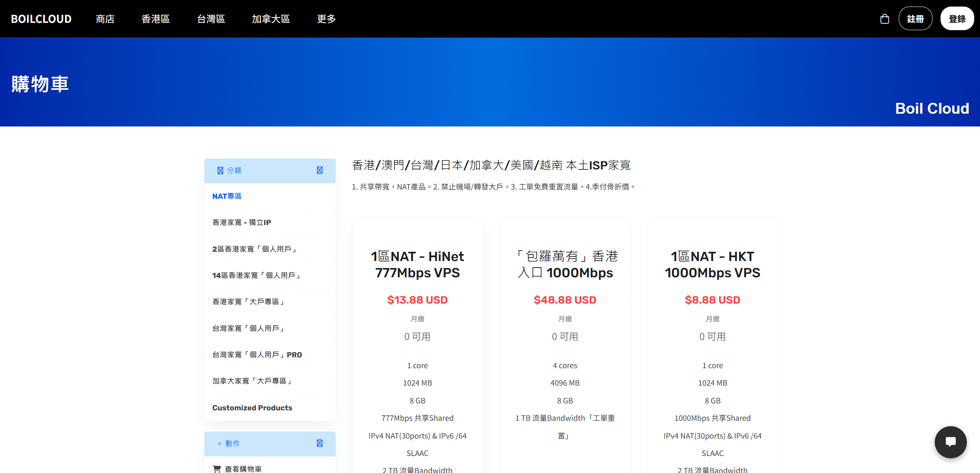Collapse the 分類 category panel
The width and height of the screenshot is (980, 473).
point(319,171)
